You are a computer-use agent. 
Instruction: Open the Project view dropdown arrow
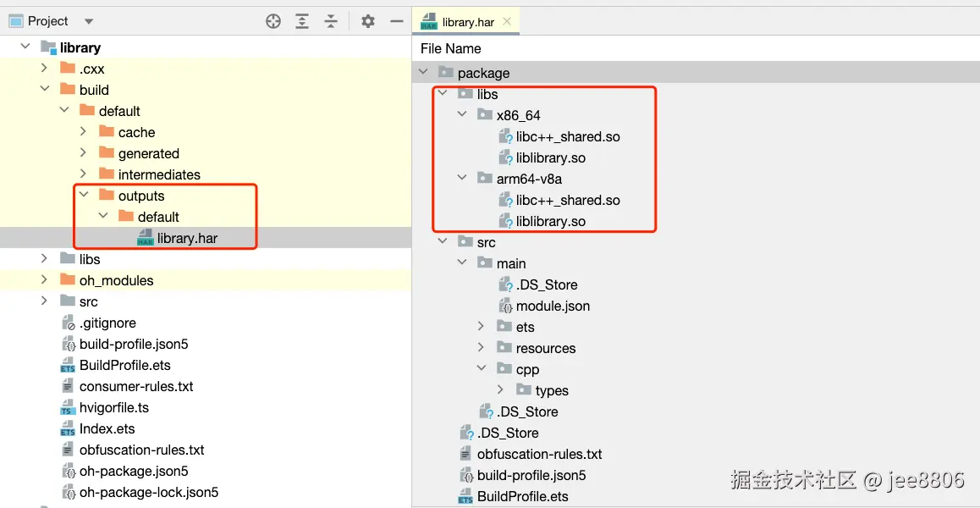coord(89,21)
